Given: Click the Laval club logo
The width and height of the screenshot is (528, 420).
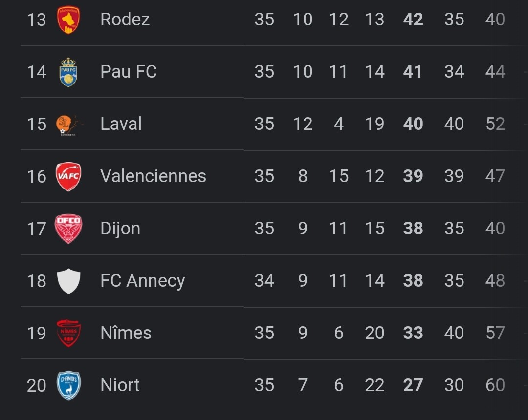Looking at the screenshot, I should click(69, 125).
